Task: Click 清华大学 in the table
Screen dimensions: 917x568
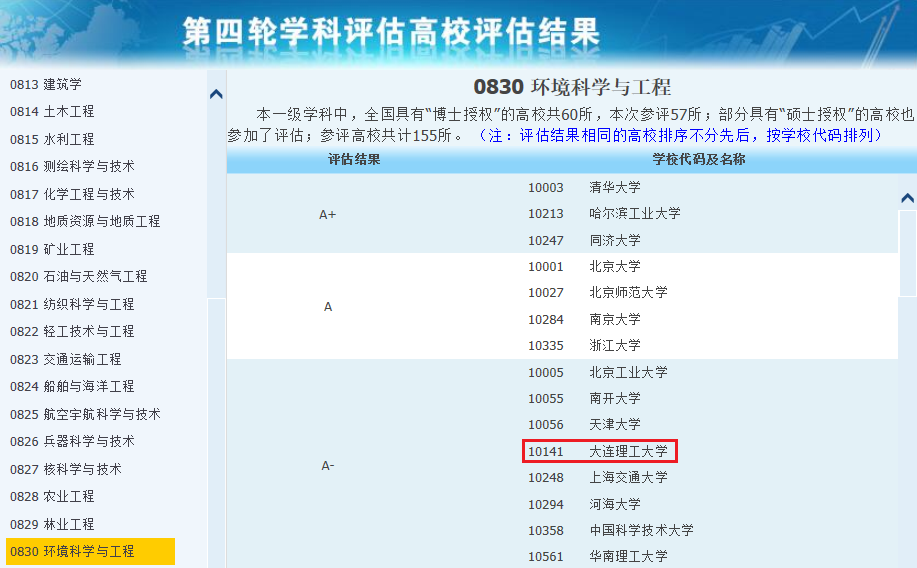Action: (x=615, y=187)
